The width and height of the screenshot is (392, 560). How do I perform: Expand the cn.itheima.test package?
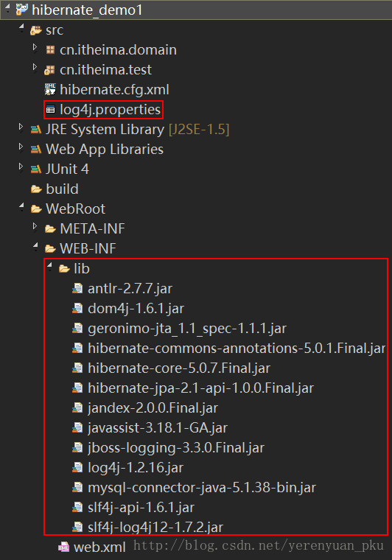35,67
